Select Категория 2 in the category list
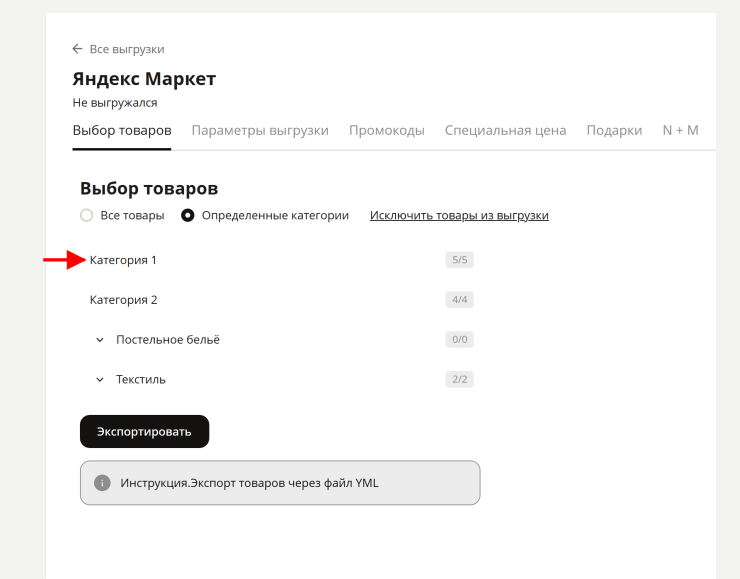Viewport: 740px width, 579px height. click(124, 300)
